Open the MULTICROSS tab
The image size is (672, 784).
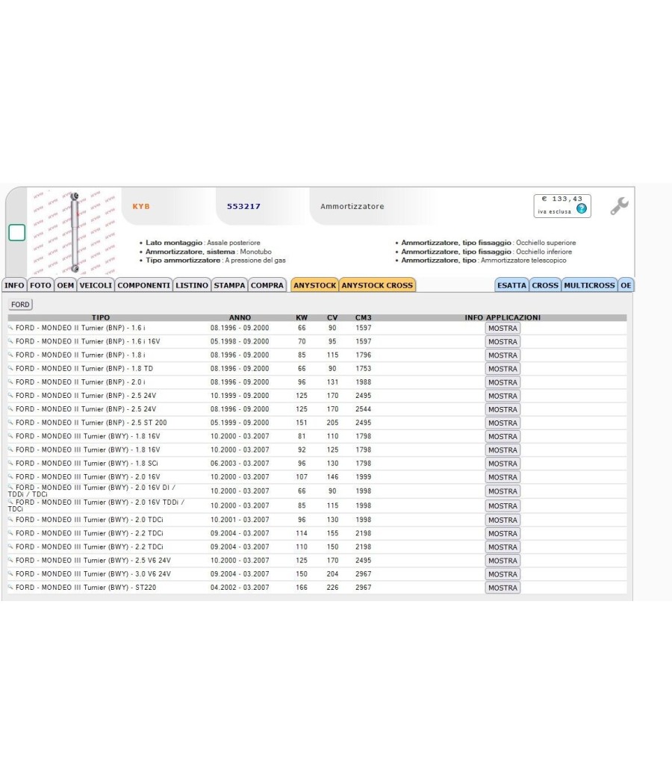pos(590,285)
